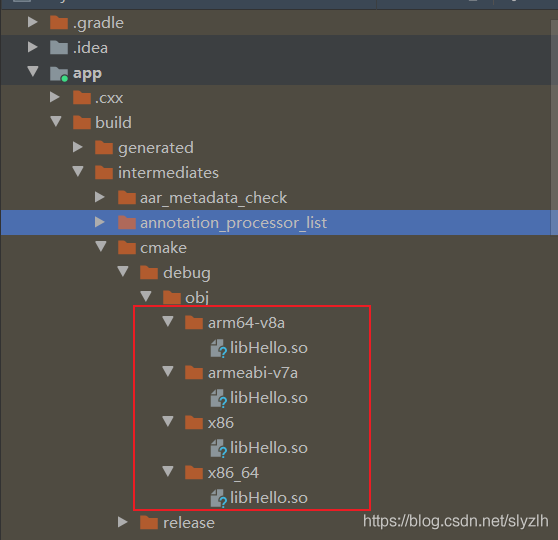This screenshot has height=540, width=558.
Task: Click libHello.so file icon under armeabi-v7a
Action: 219,398
